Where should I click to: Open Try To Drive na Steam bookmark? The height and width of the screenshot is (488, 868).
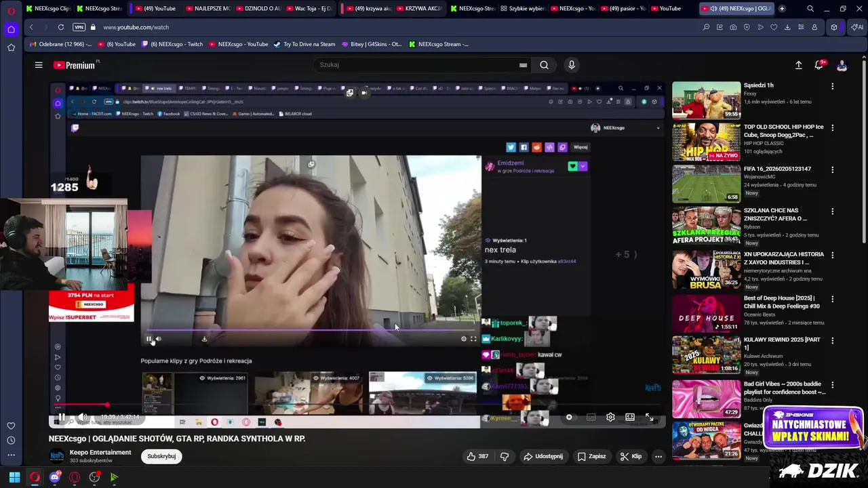[304, 44]
